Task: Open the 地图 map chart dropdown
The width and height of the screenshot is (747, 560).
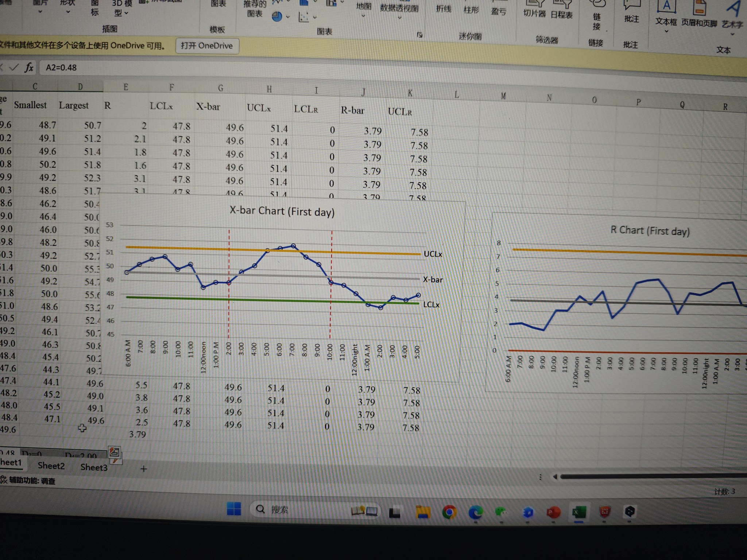Action: pos(363,16)
